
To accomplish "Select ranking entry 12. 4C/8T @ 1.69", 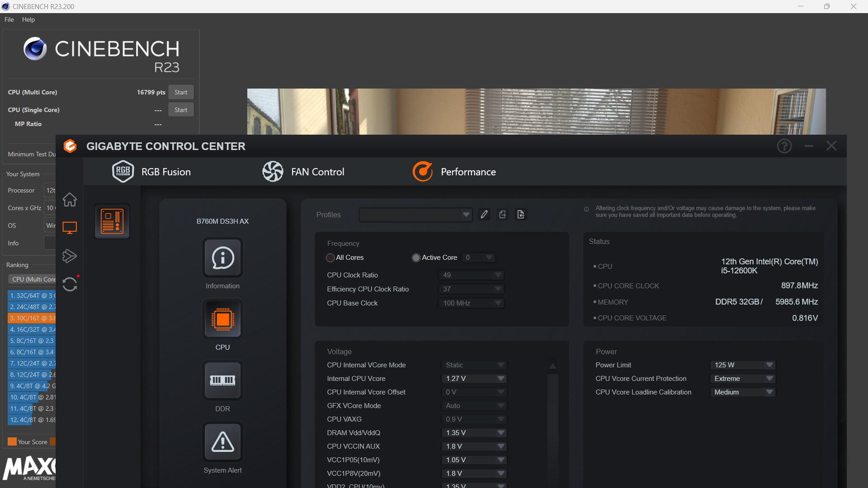I will [x=32, y=420].
